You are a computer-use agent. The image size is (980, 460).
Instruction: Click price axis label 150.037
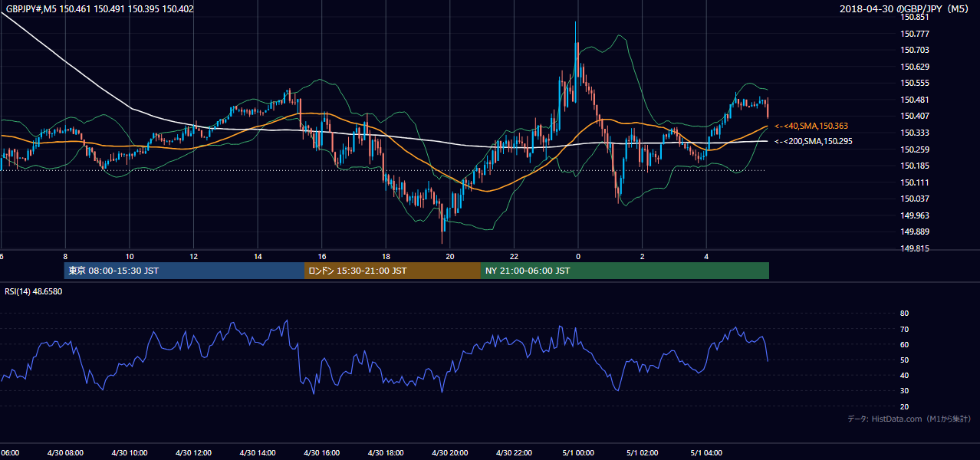(x=915, y=199)
